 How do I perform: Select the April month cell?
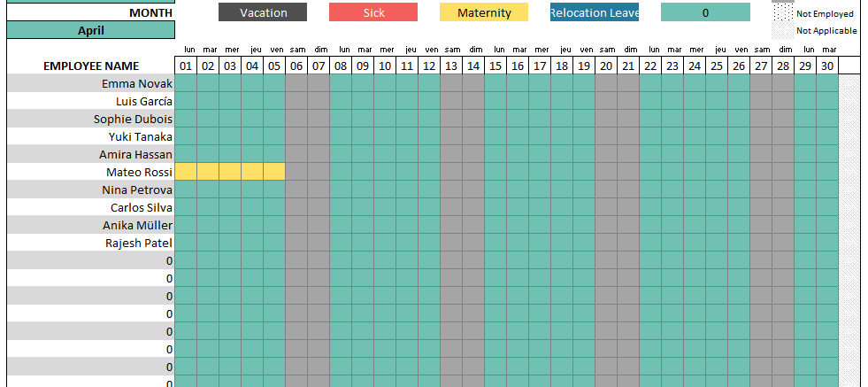90,30
